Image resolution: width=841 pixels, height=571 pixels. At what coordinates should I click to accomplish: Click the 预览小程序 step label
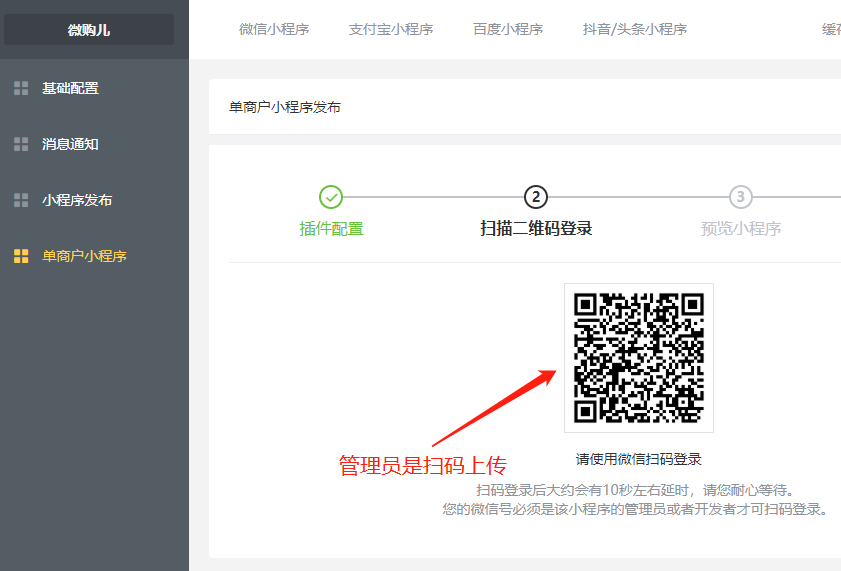click(x=741, y=229)
